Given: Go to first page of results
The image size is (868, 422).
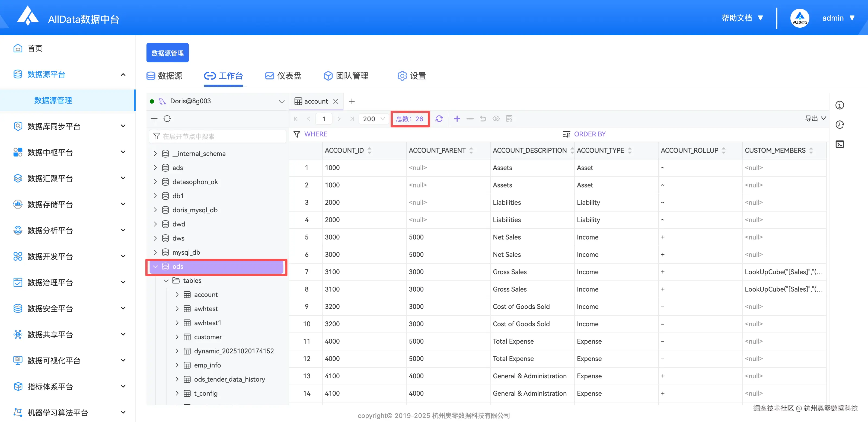Looking at the screenshot, I should 295,119.
